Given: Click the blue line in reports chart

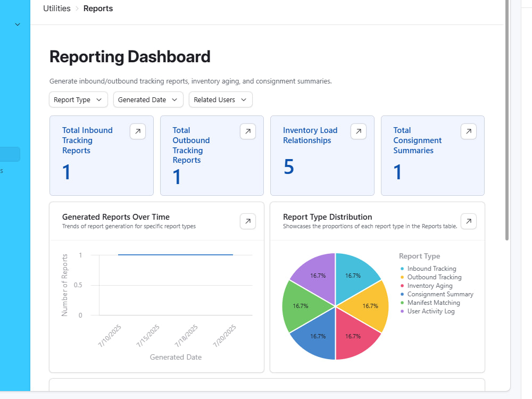Looking at the screenshot, I should pos(176,254).
